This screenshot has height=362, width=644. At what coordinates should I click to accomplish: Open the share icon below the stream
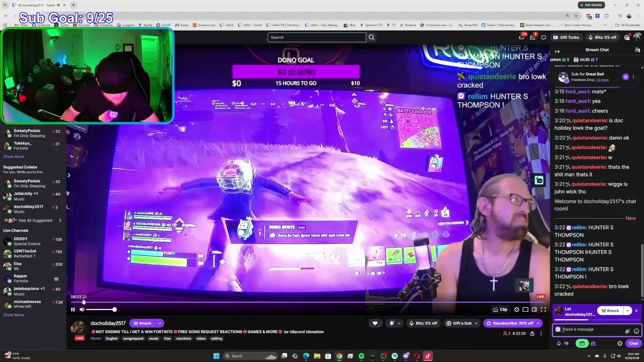(x=532, y=333)
